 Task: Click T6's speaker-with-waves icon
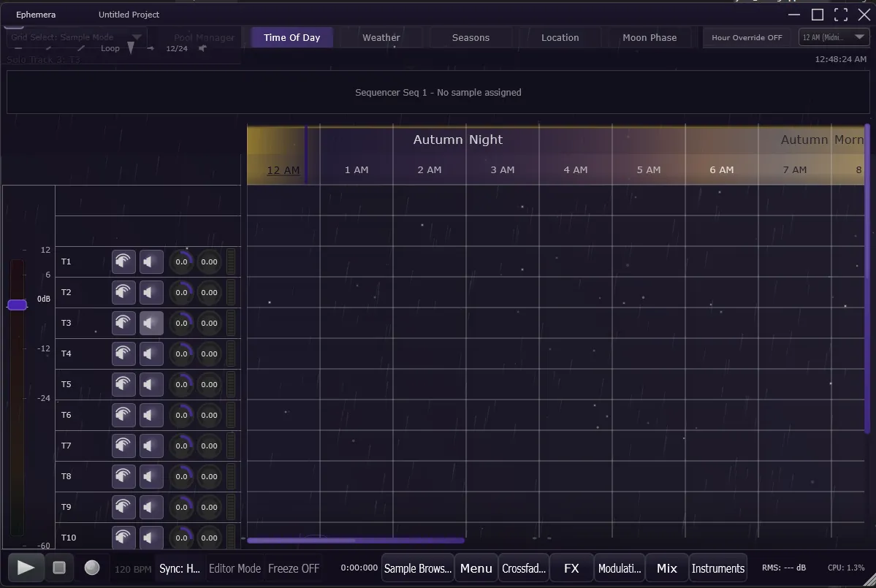(123, 415)
